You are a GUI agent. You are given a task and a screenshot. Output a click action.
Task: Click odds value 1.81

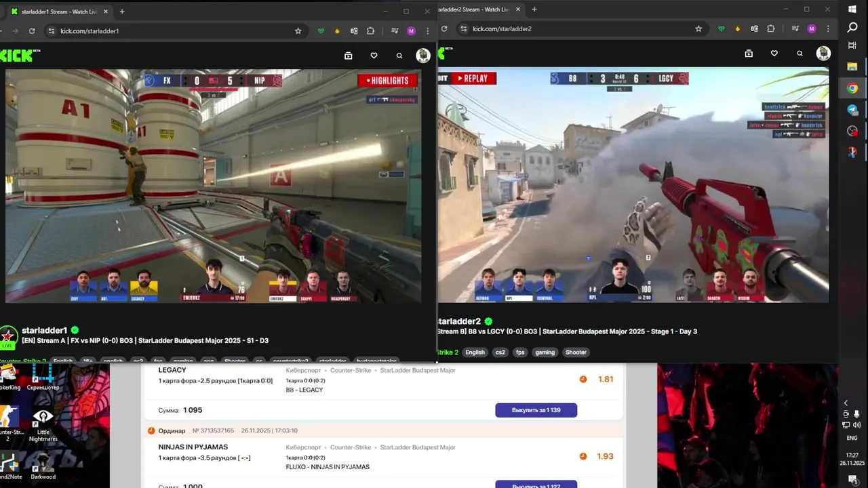tap(606, 380)
